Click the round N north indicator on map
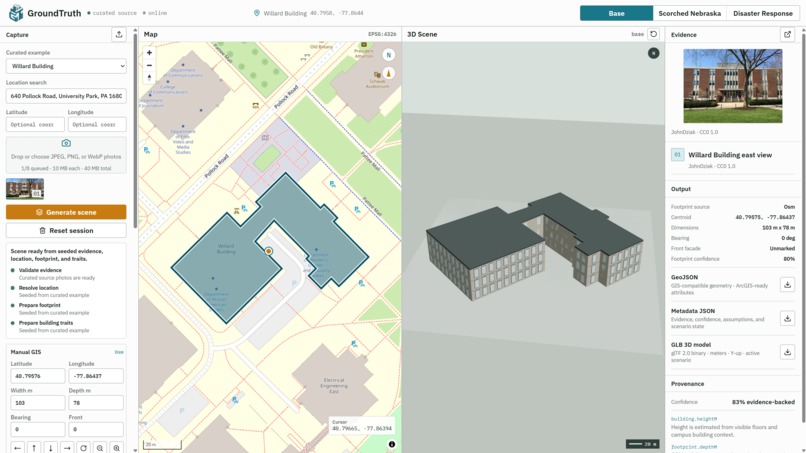 point(389,55)
